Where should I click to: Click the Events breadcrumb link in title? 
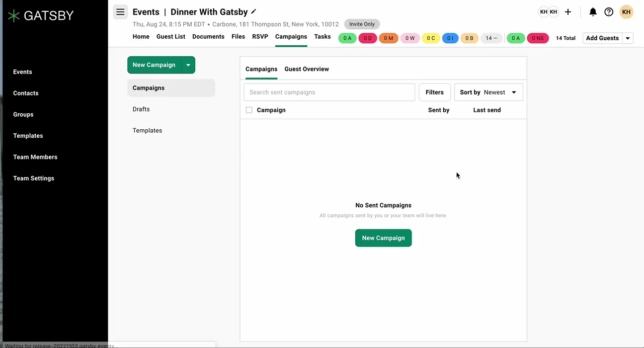coord(146,12)
